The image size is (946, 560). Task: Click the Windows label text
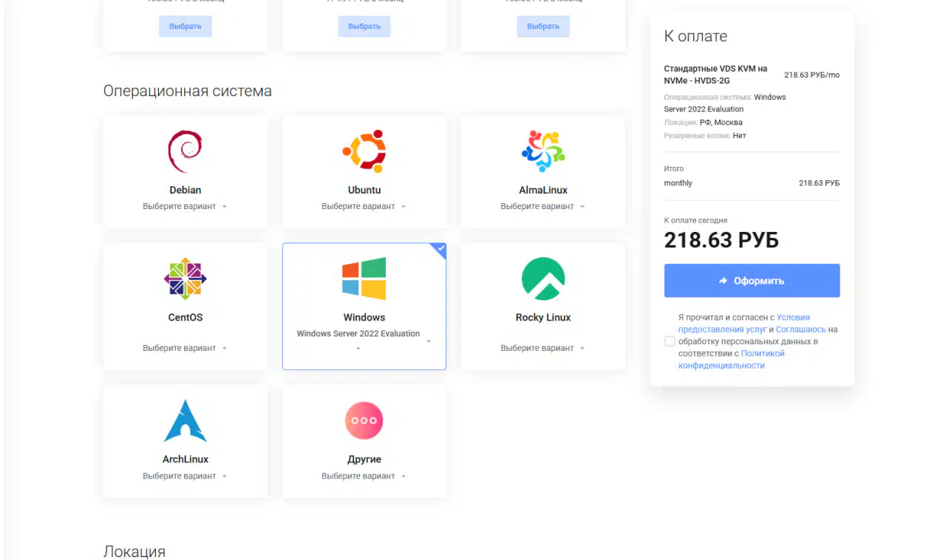click(364, 318)
